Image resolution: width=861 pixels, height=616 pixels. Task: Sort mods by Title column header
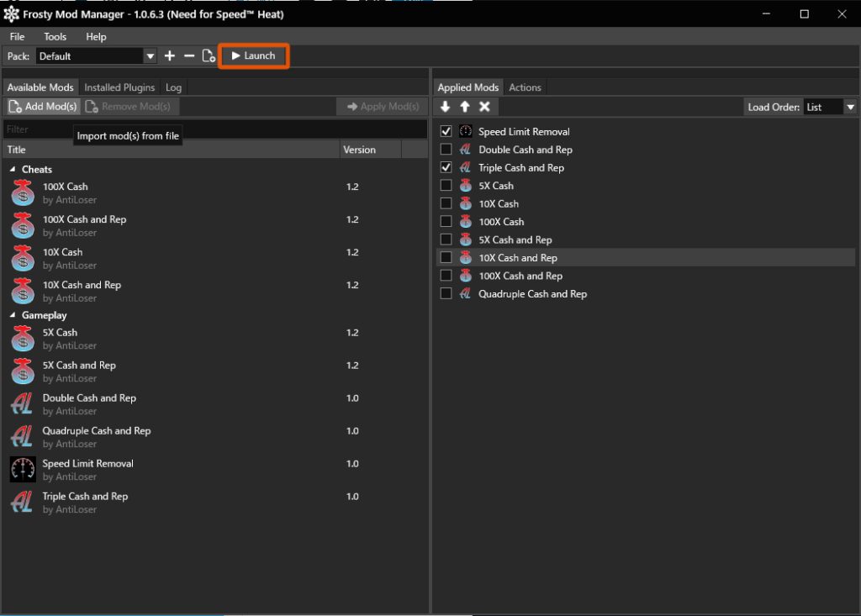pos(172,150)
